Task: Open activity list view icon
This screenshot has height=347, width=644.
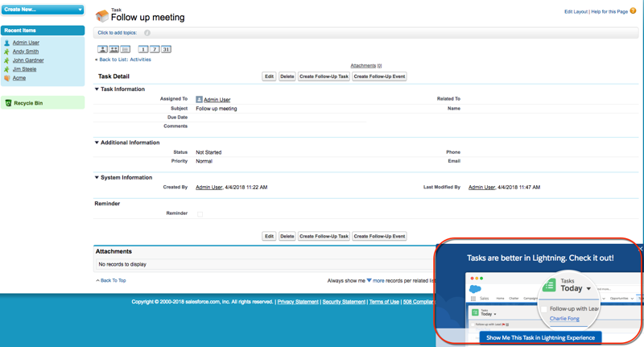Action: [x=126, y=49]
